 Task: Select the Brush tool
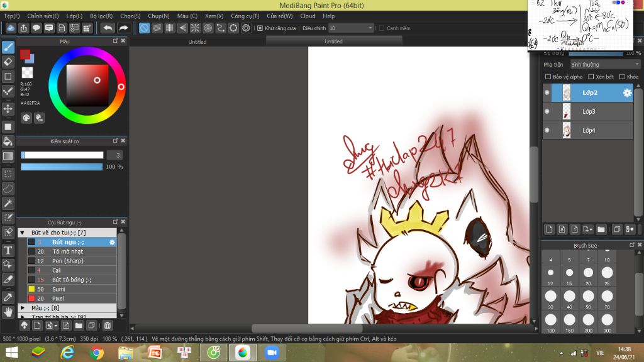[x=8, y=47]
